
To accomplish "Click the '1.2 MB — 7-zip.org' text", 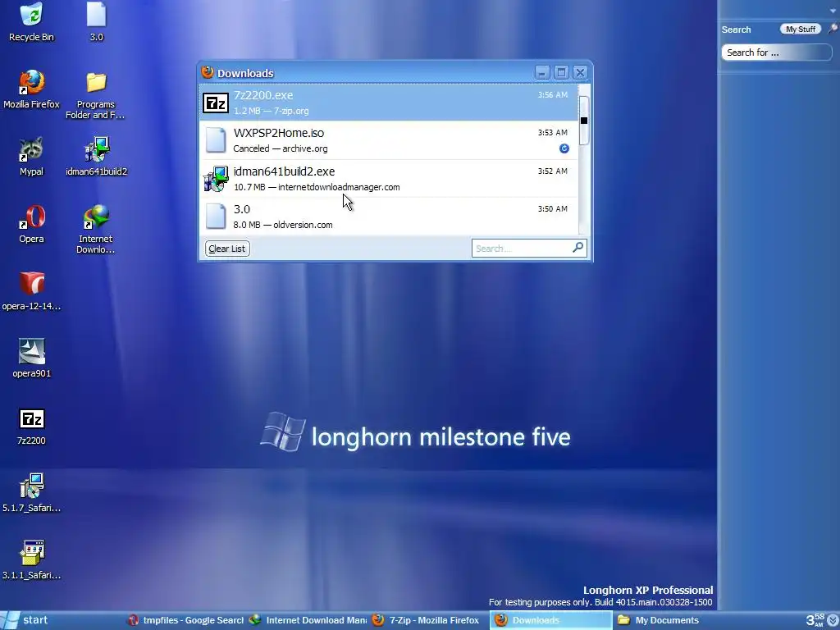I will [271, 111].
